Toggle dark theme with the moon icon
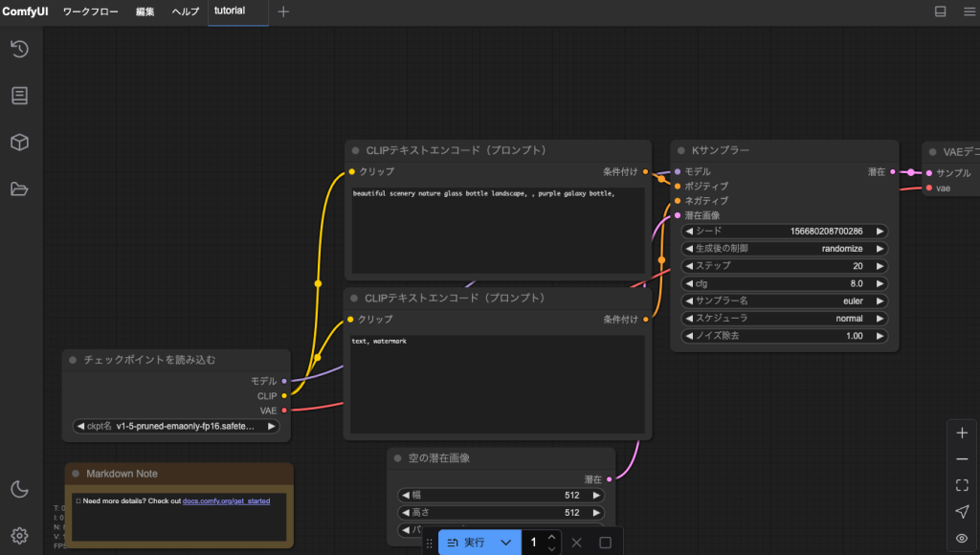The height and width of the screenshot is (555, 980). (x=19, y=489)
